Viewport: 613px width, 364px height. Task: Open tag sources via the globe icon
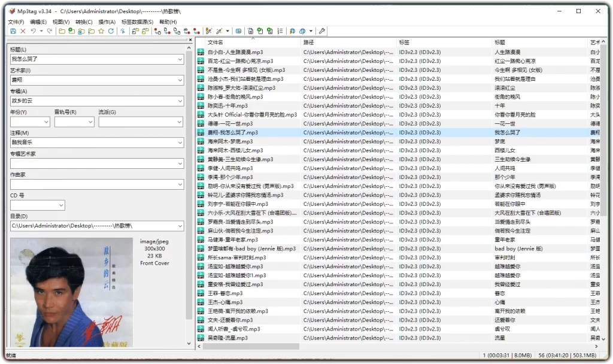pyautogui.click(x=294, y=30)
